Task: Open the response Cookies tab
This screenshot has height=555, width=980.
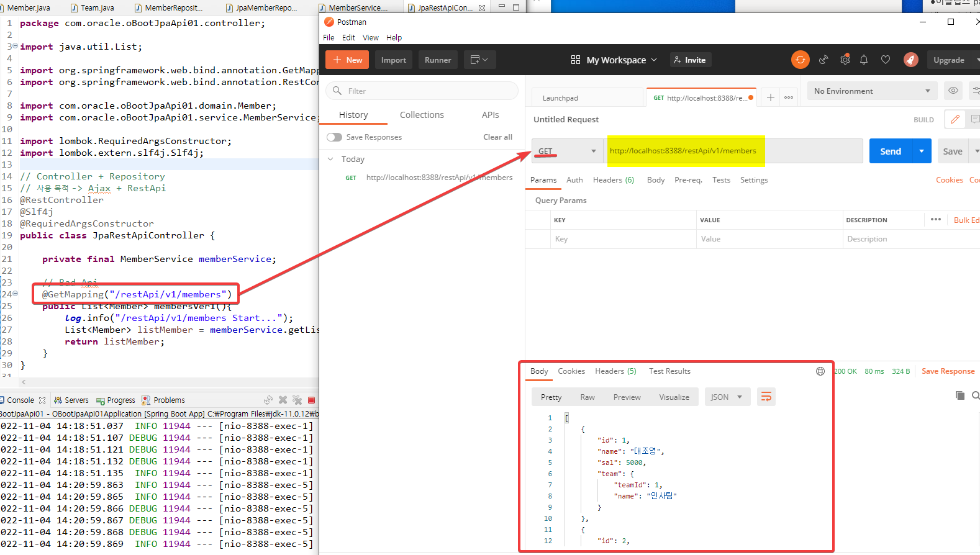Action: click(x=571, y=371)
